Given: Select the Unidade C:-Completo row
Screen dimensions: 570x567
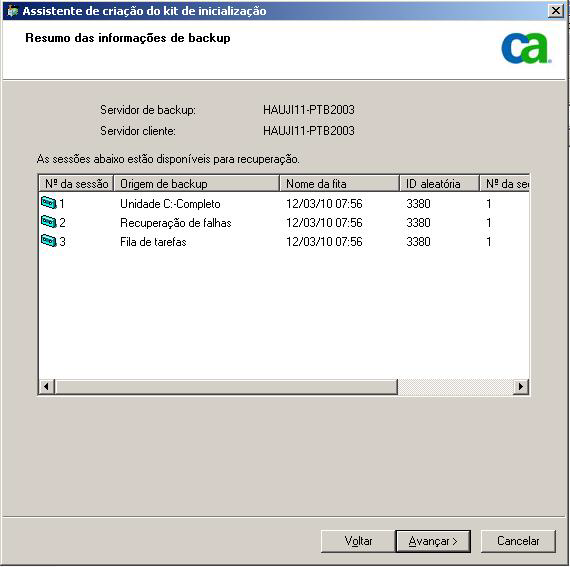Looking at the screenshot, I should [284, 204].
